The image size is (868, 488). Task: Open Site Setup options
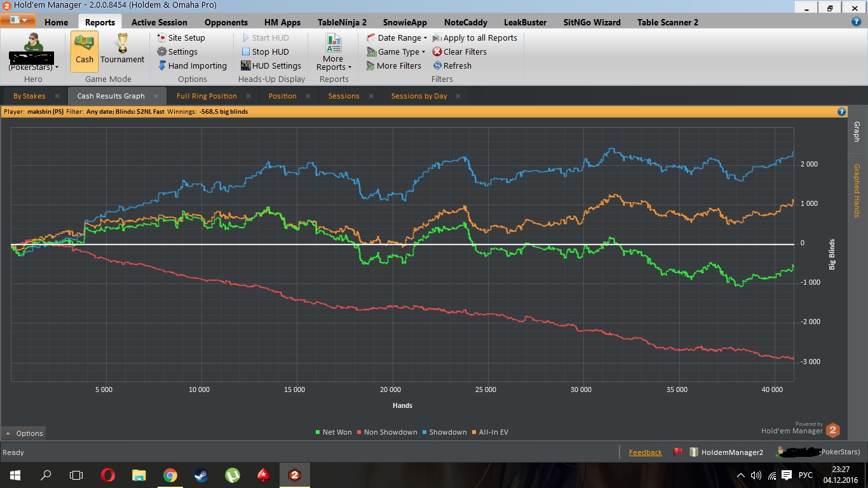[181, 37]
